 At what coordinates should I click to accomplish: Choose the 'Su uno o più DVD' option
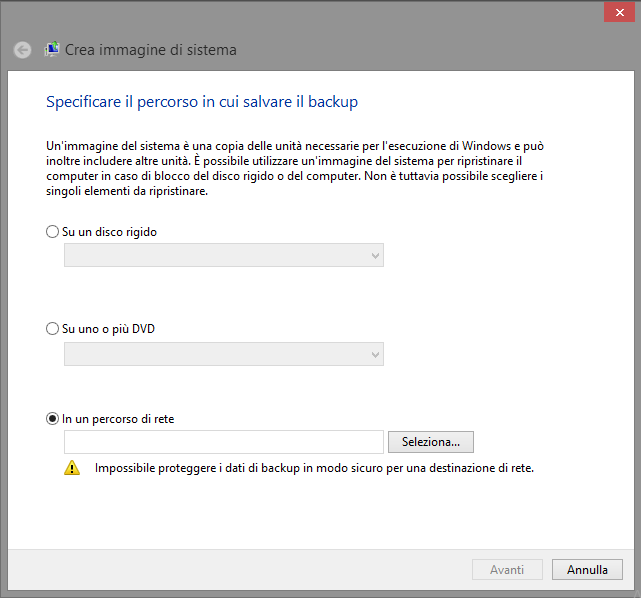[53, 329]
